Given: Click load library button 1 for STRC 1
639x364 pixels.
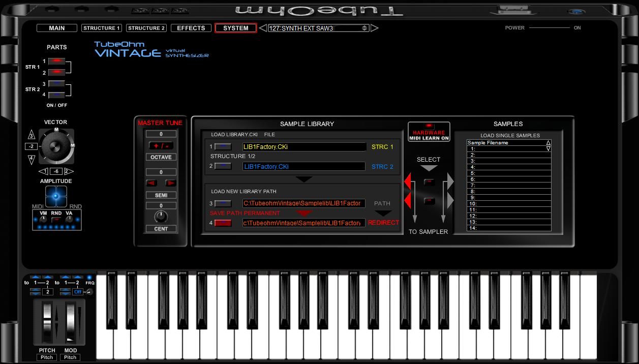Looking at the screenshot, I should [x=223, y=146].
